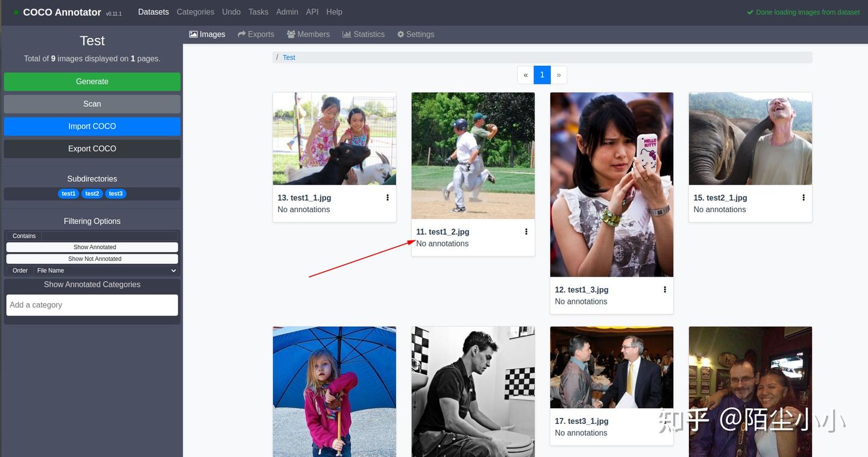This screenshot has width=868, height=457.
Task: Toggle Show Not Annotated filter
Action: [x=92, y=259]
